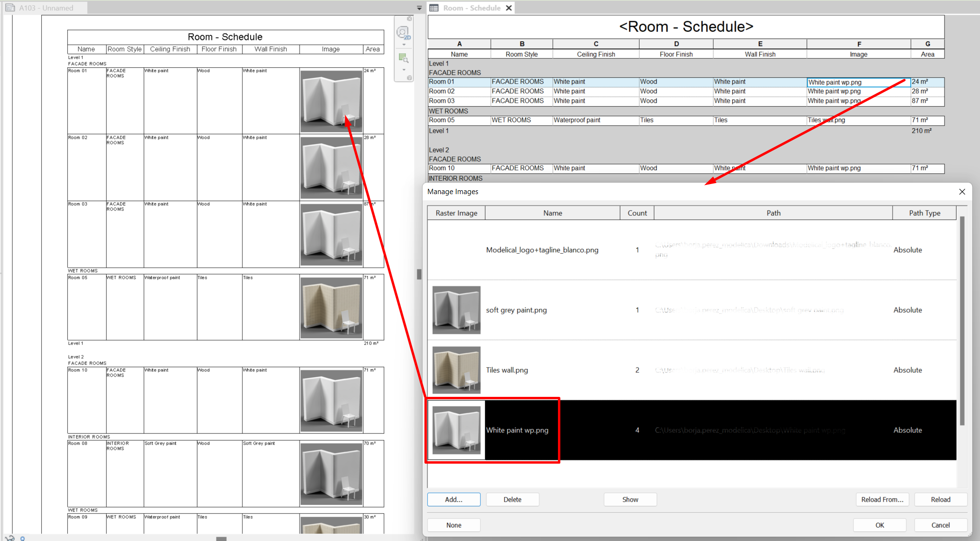This screenshot has width=980, height=541.
Task: Select the Room 01 name cell in the schedule view
Action: pyautogui.click(x=460, y=82)
